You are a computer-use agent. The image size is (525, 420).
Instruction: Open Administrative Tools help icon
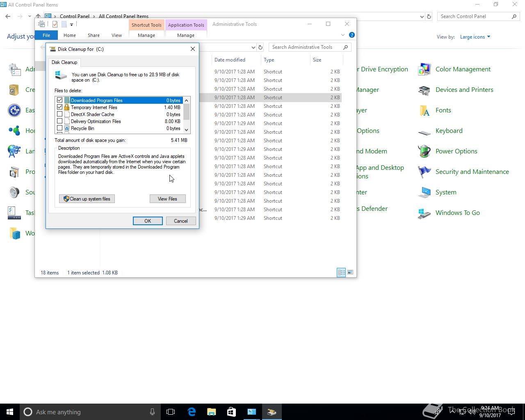[x=352, y=35]
